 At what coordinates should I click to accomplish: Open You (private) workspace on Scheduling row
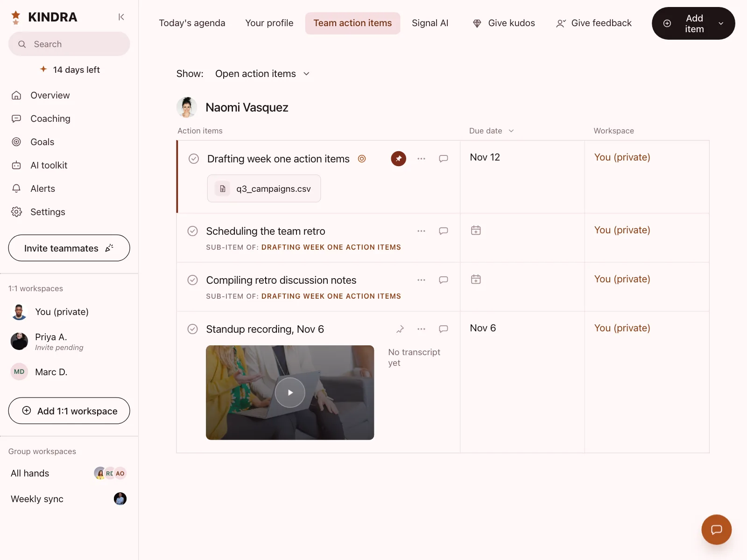622,230
